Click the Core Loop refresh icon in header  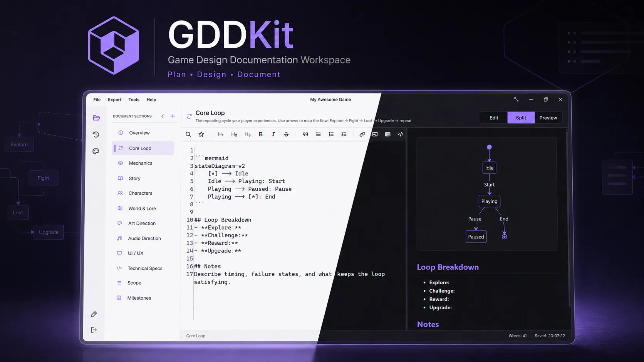pyautogui.click(x=189, y=116)
